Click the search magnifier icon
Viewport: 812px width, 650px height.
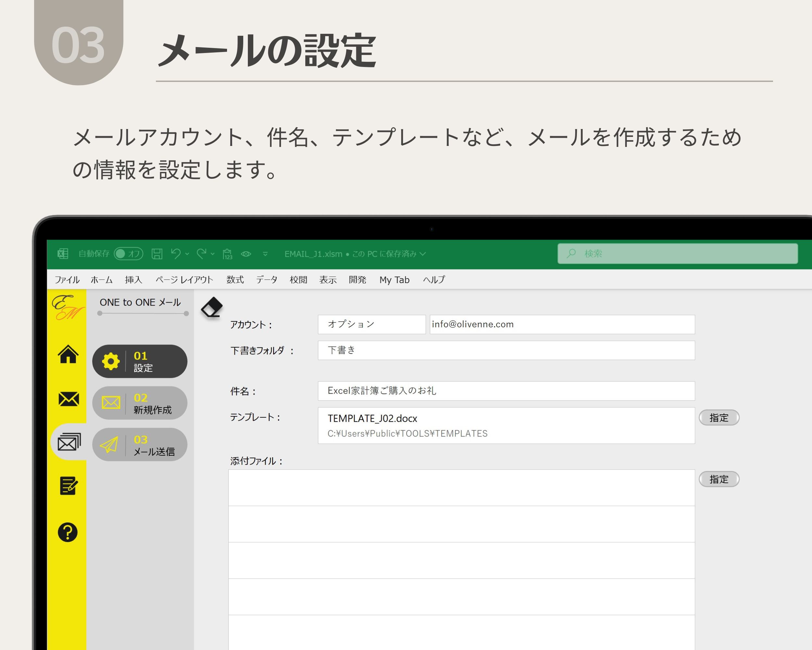point(571,253)
